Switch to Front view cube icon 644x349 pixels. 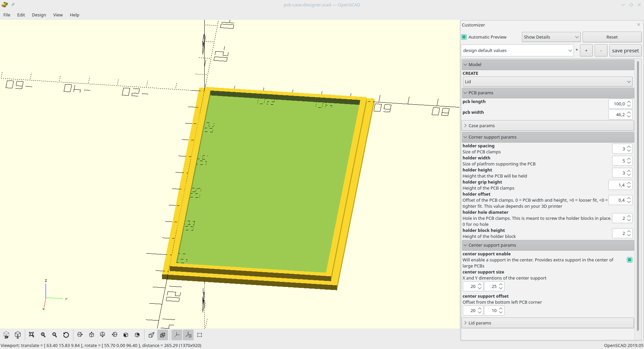coord(126,335)
